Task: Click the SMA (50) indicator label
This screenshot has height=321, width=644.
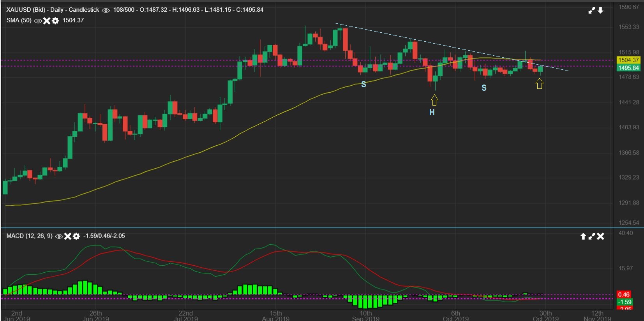Action: pos(19,20)
